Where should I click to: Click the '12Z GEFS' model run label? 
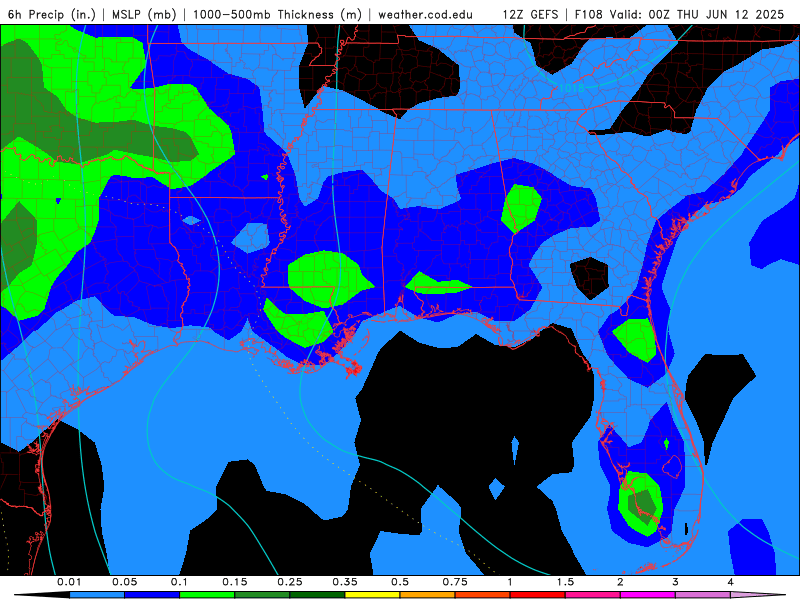pos(530,14)
